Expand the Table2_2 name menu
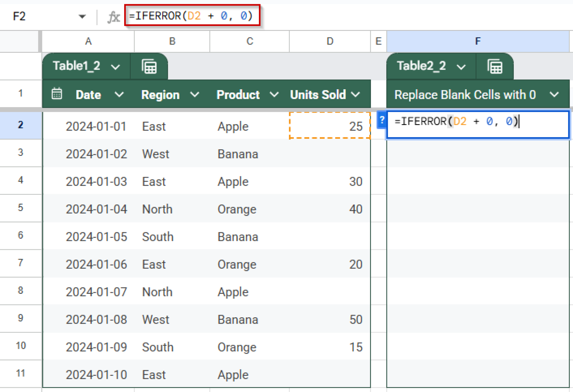This screenshot has width=573, height=392. pyautogui.click(x=461, y=67)
